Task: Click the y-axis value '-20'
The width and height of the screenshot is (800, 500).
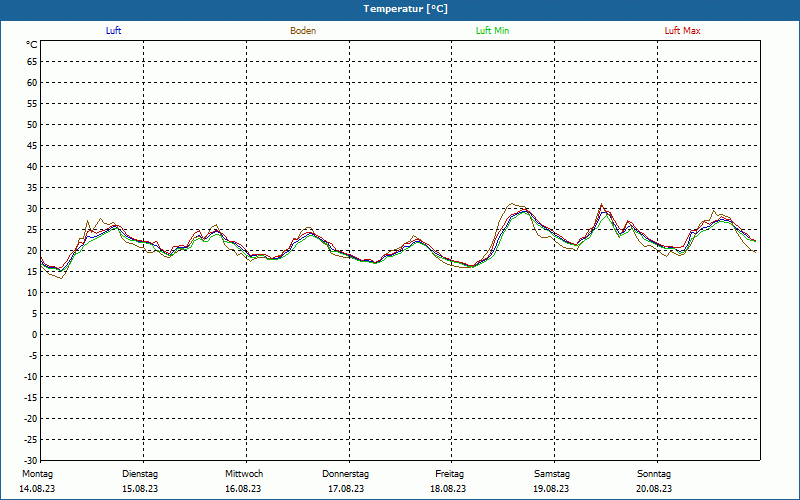Action: click(x=31, y=419)
